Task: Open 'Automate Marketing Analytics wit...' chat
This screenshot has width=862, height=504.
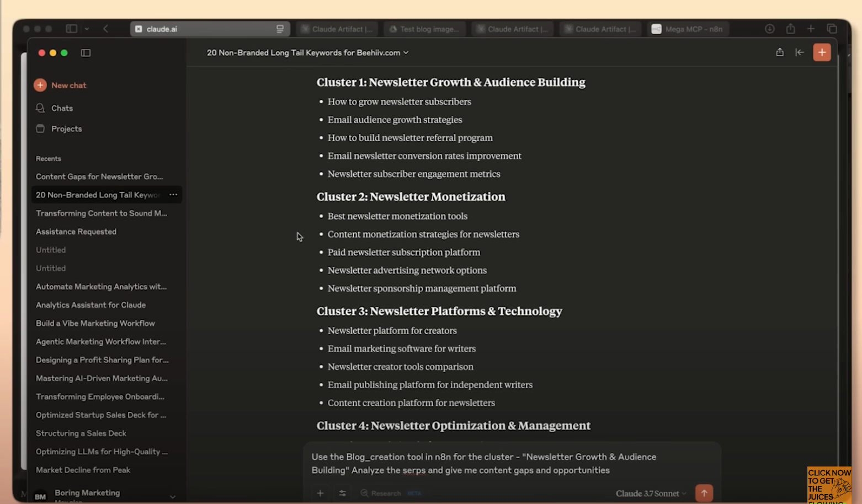Action: click(101, 286)
